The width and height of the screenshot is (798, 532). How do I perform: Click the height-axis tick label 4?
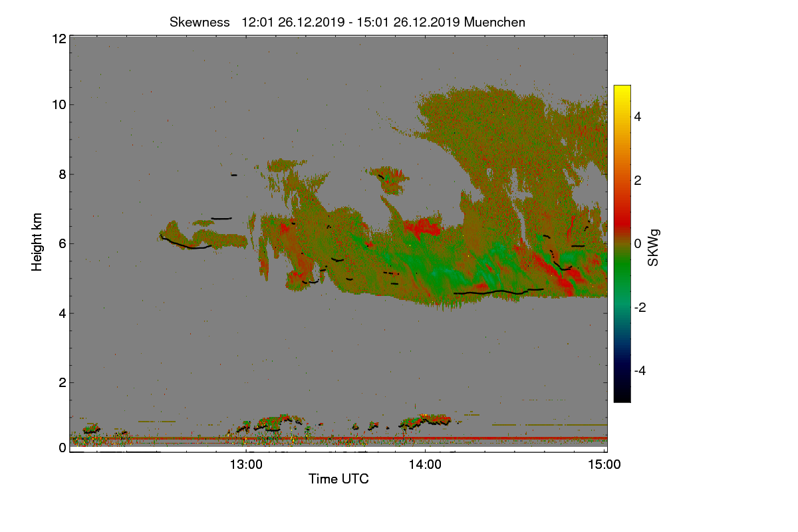[62, 313]
